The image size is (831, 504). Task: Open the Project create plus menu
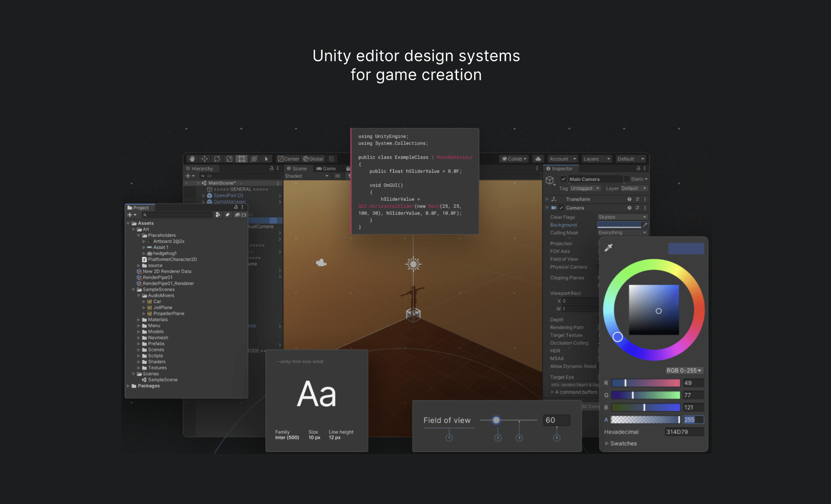[132, 215]
